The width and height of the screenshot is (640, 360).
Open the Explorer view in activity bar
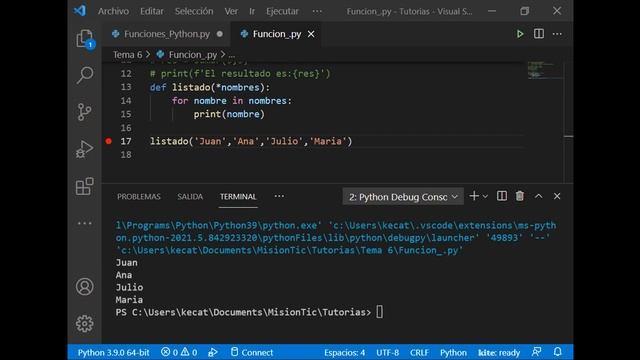click(85, 39)
